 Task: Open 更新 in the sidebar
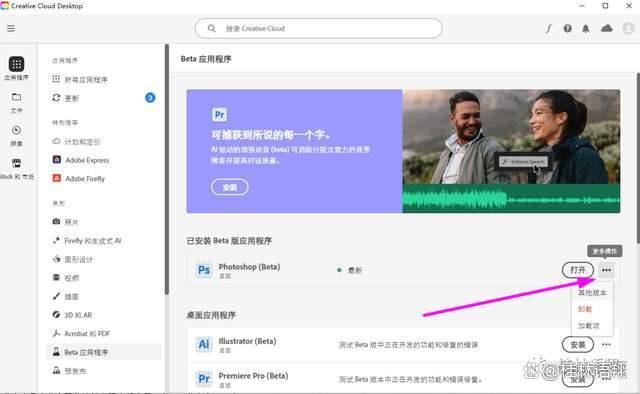pyautogui.click(x=65, y=98)
